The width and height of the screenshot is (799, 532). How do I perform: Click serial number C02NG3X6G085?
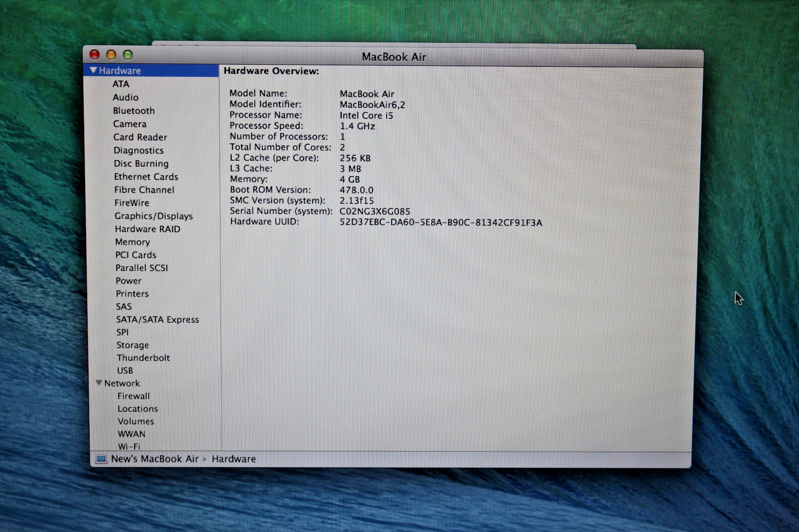pos(375,212)
